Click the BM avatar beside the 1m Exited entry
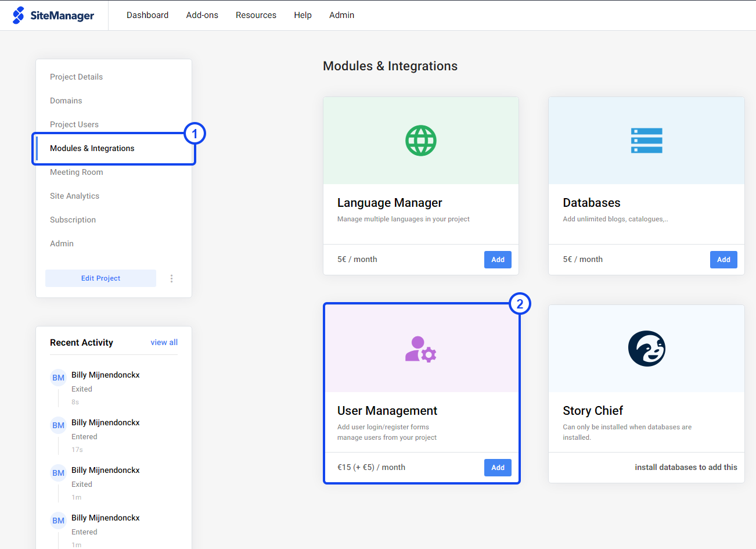Screen dimensions: 756x549 [x=59, y=473]
